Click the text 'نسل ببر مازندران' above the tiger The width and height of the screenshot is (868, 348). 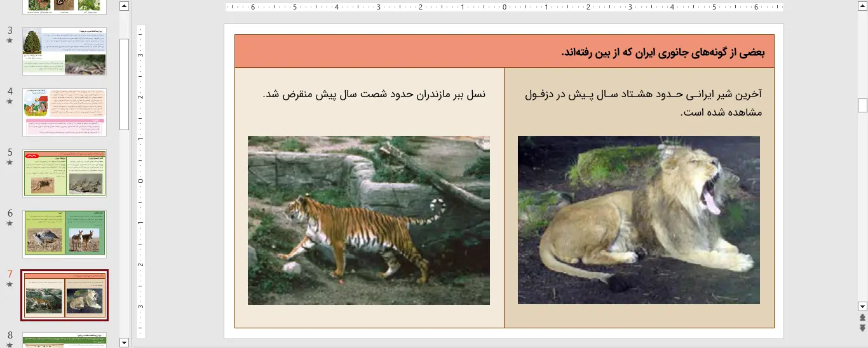click(x=450, y=94)
